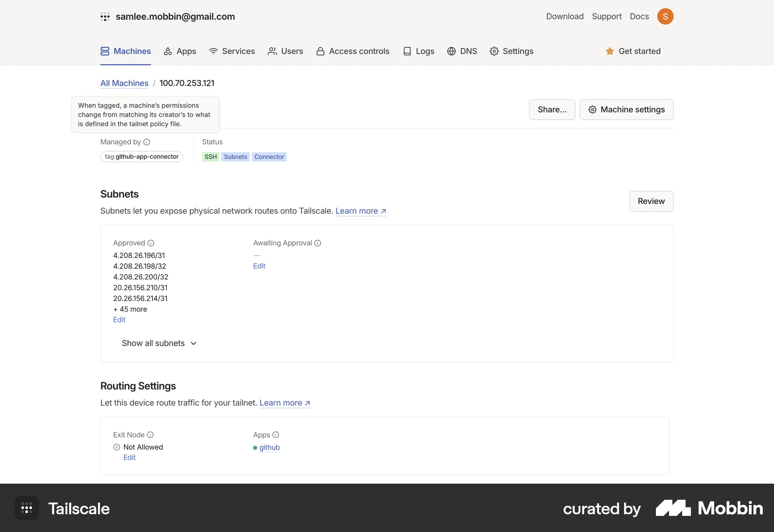
Task: Open the Docs menu item
Action: point(639,17)
